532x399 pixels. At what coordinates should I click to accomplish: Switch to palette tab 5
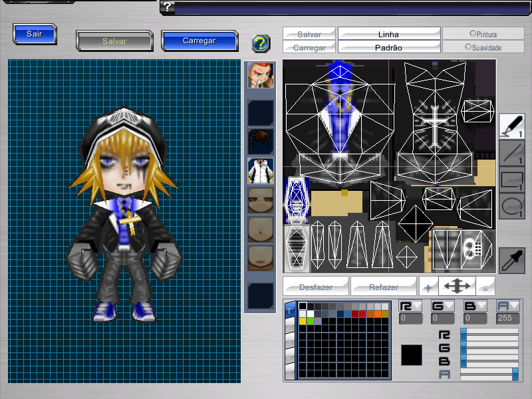point(289,372)
